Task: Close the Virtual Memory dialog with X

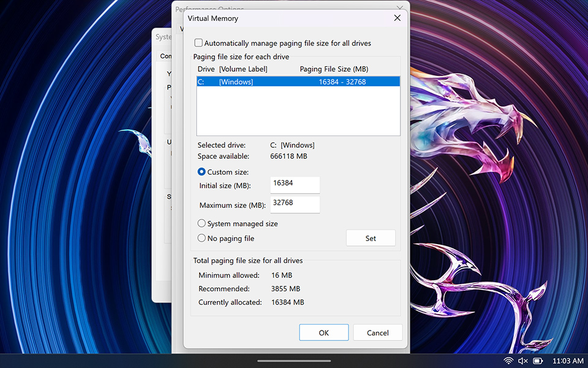Action: click(397, 18)
